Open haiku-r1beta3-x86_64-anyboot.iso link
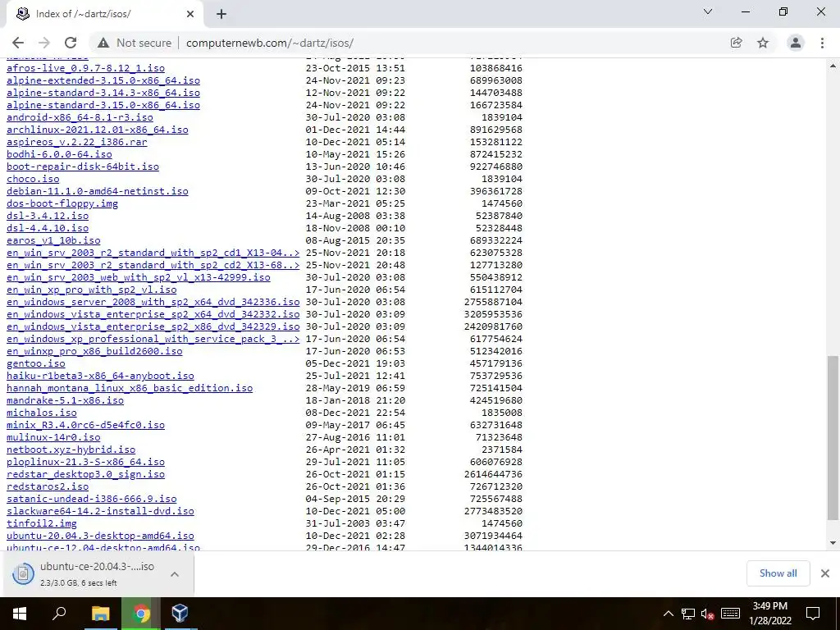Viewport: 840px width, 630px height. (x=100, y=376)
